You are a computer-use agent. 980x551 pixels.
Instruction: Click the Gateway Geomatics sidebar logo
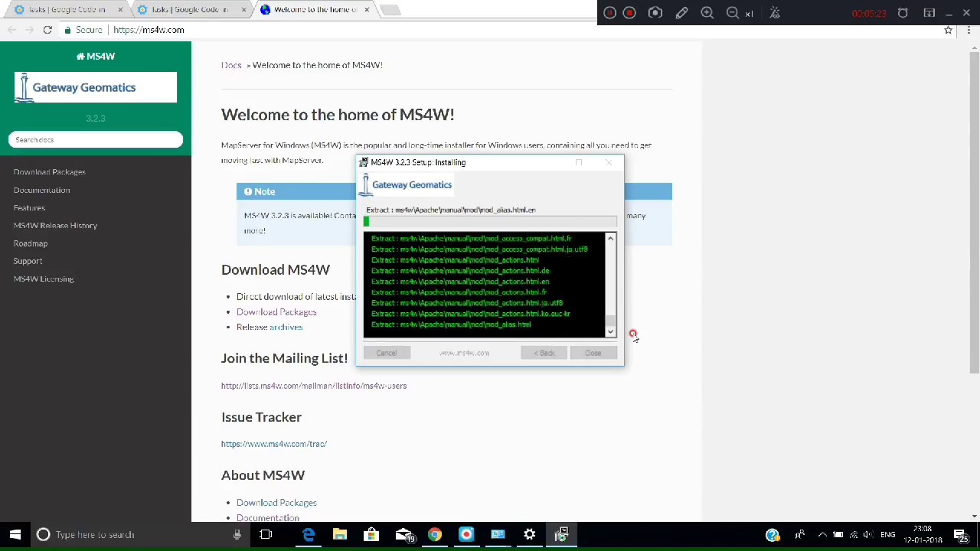[96, 88]
